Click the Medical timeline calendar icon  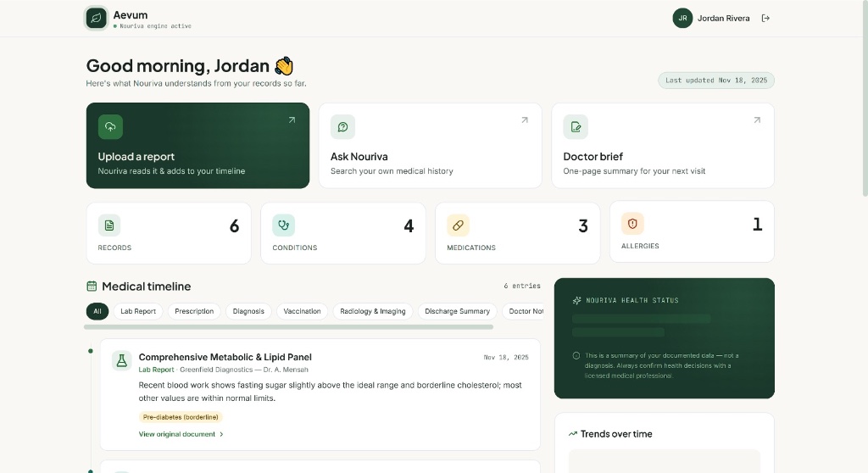tap(92, 287)
